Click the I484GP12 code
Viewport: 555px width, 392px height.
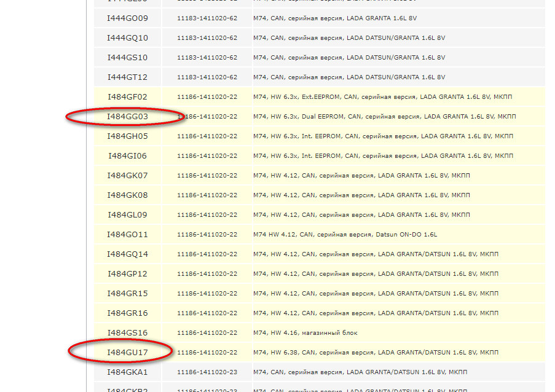click(x=127, y=274)
